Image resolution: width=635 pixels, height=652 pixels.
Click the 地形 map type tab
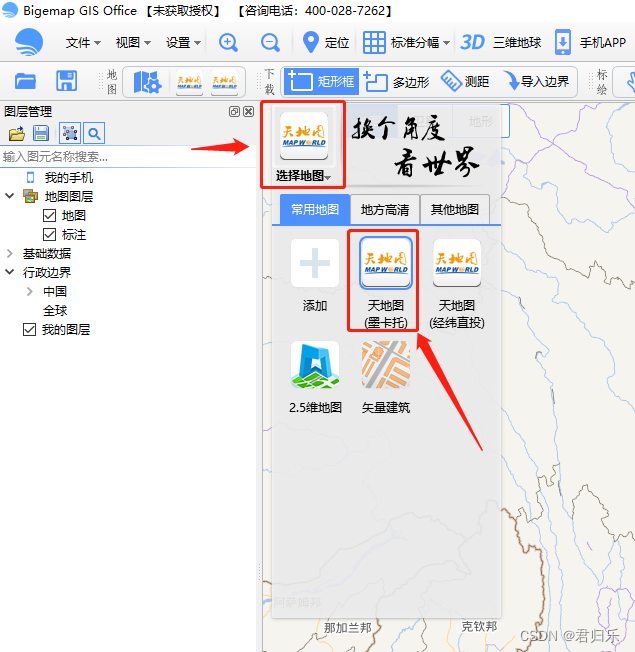tap(480, 121)
